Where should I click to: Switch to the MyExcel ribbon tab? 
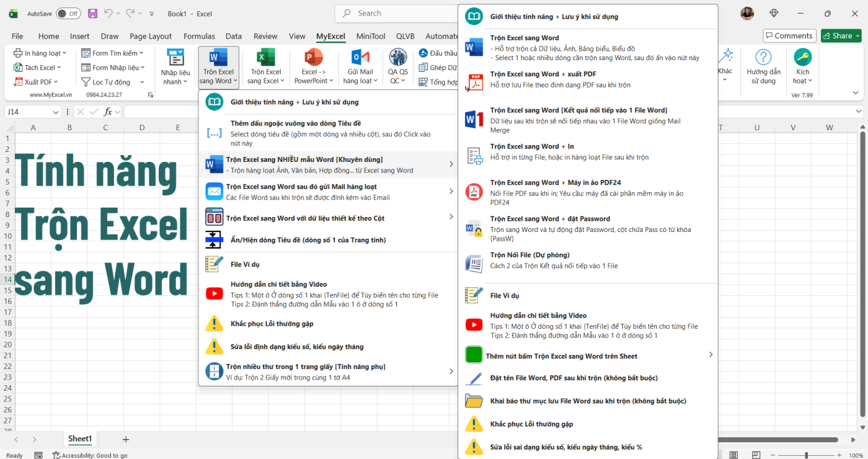pos(330,36)
